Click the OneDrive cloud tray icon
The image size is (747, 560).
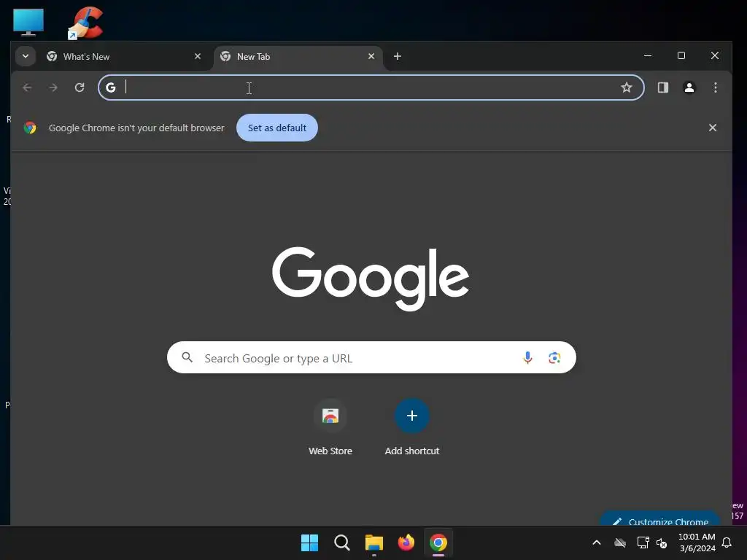pyautogui.click(x=620, y=542)
